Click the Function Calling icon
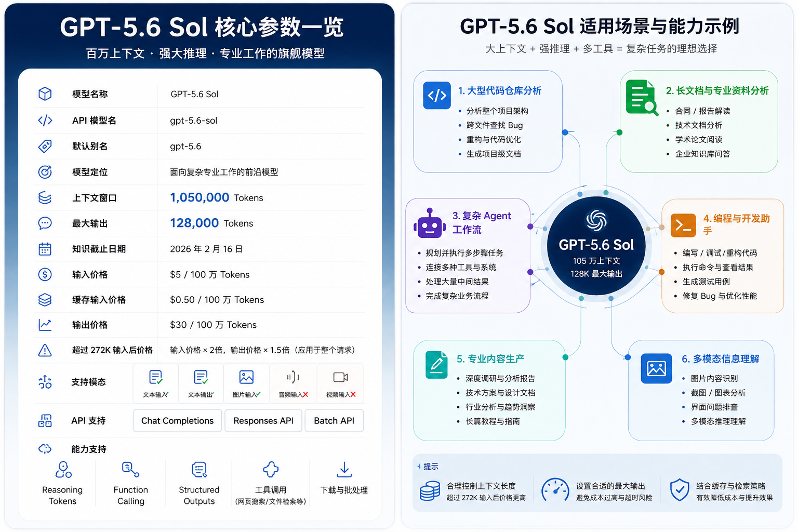The width and height of the screenshot is (798, 532). (x=130, y=470)
